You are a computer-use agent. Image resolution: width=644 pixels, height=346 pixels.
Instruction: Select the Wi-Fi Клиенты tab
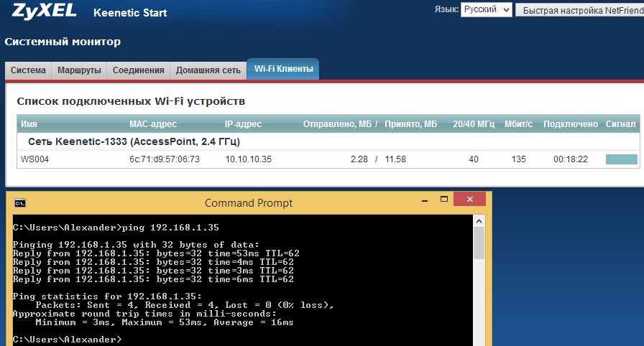pos(283,70)
